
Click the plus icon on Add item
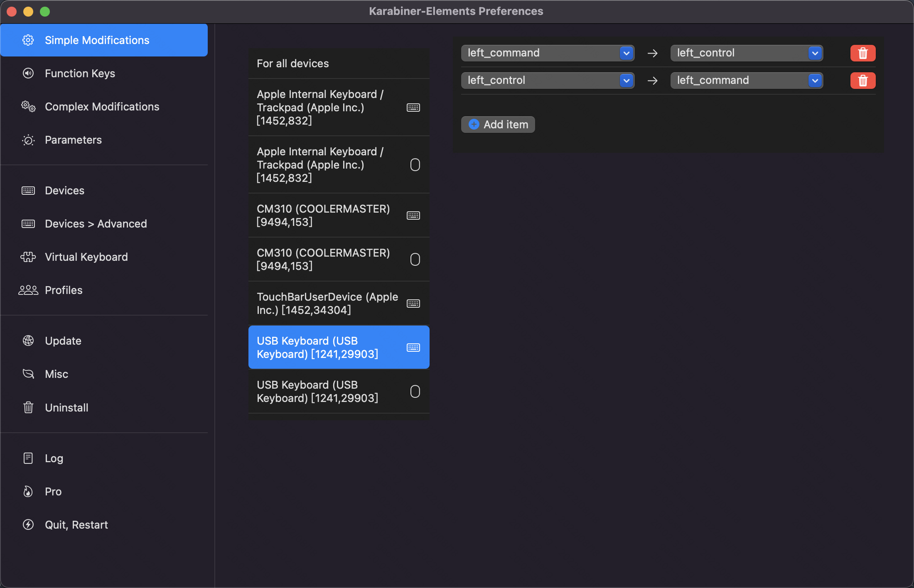click(474, 125)
